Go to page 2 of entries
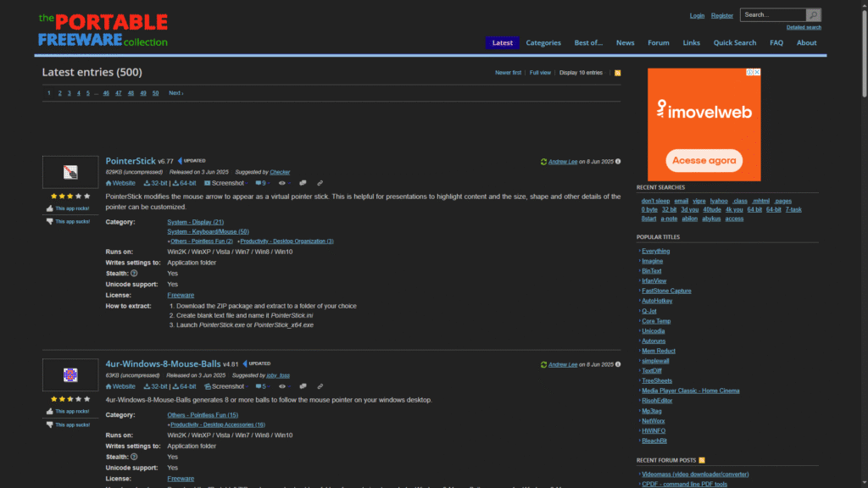This screenshot has width=868, height=488. pos(60,93)
